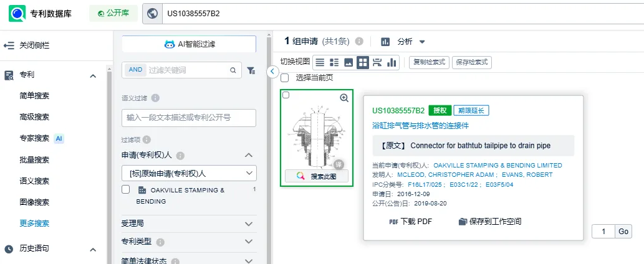Switch to list view icon
Screen dimensions: 644x264
[320, 63]
